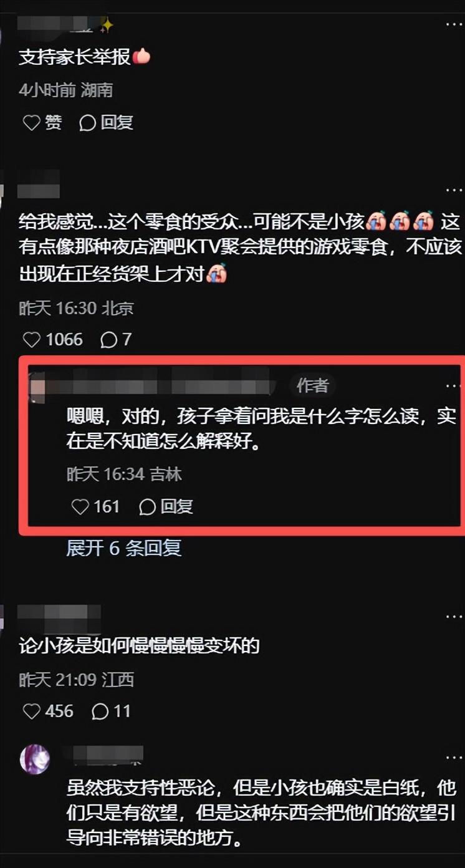Screen dimensions: 465x868
Task: Open more options for the 江西 comment
Action: (454, 616)
